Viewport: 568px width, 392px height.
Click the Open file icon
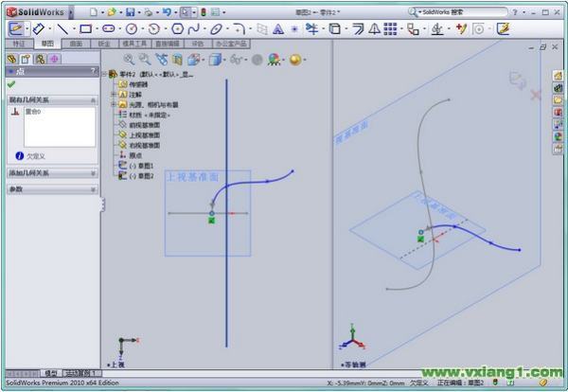coord(112,12)
